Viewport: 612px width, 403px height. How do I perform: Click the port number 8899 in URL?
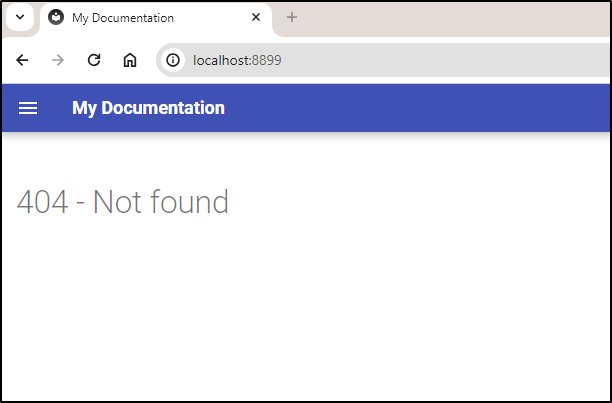(x=267, y=60)
